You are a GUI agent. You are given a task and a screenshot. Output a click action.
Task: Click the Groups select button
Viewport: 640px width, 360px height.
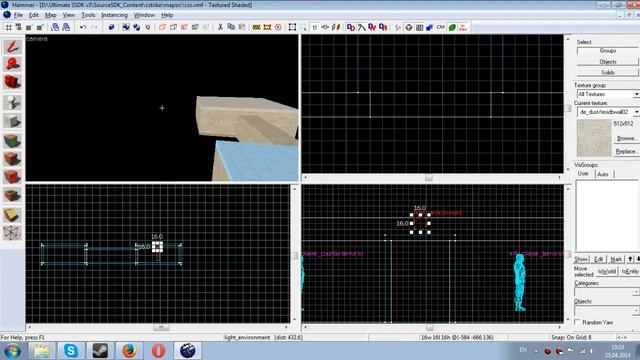coord(607,51)
